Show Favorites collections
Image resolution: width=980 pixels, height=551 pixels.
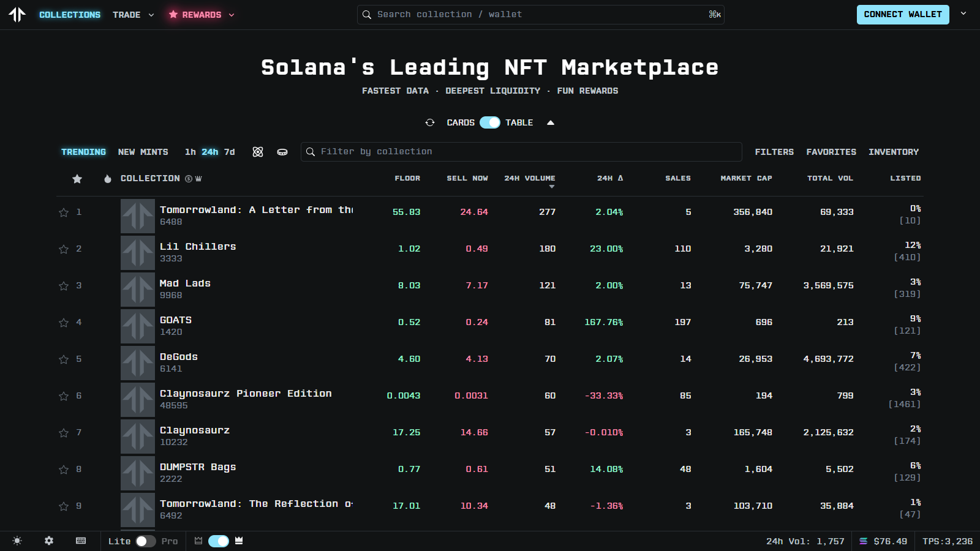pos(831,152)
